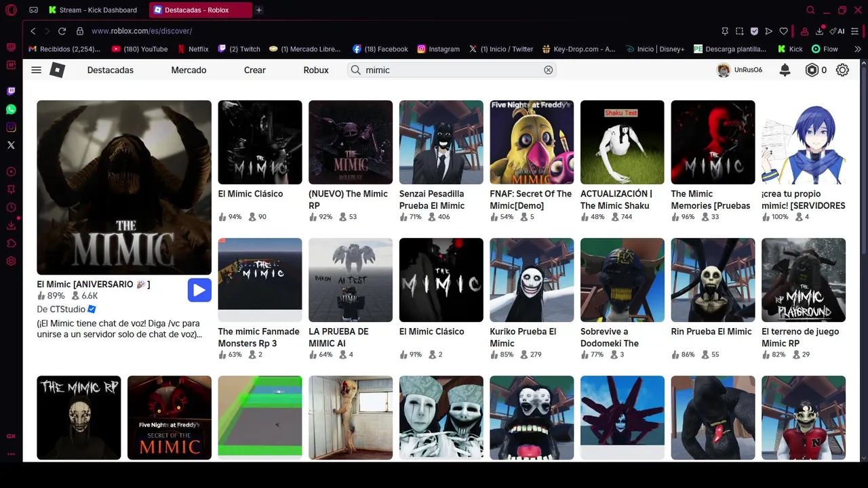Open a new tab with plus button
Screen dimensions: 868x488
pos(259,10)
